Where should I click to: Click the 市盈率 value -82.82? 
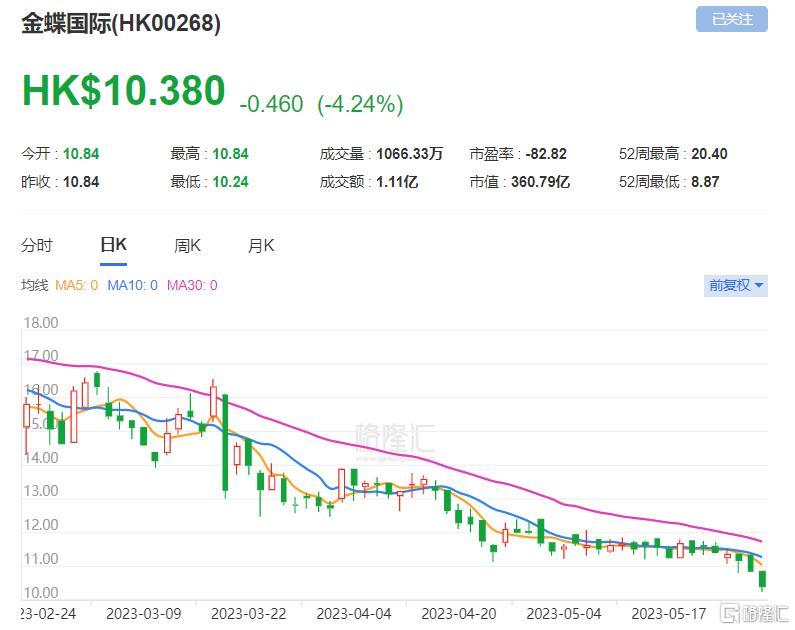click(x=546, y=154)
